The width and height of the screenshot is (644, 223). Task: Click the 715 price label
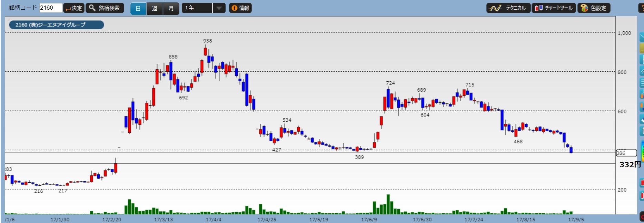[470, 85]
